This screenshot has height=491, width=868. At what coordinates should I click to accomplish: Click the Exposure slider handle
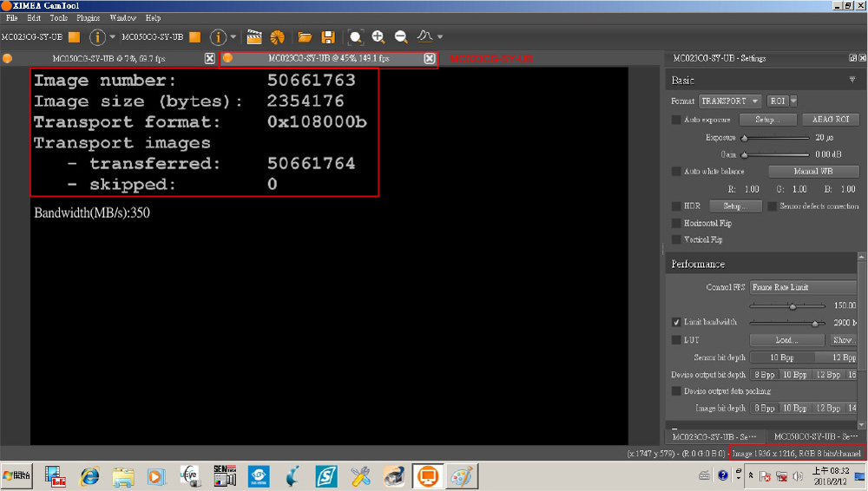[744, 138]
